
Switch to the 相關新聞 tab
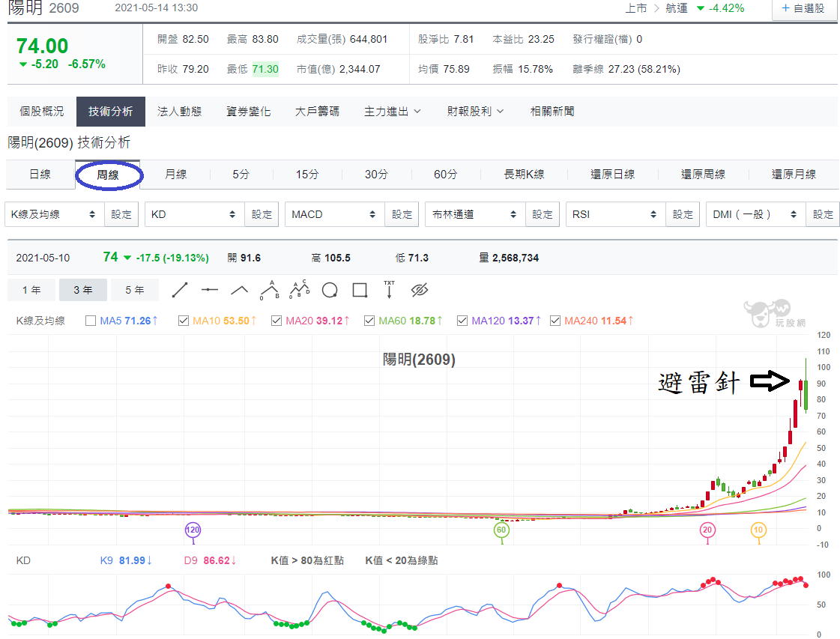pos(552,112)
